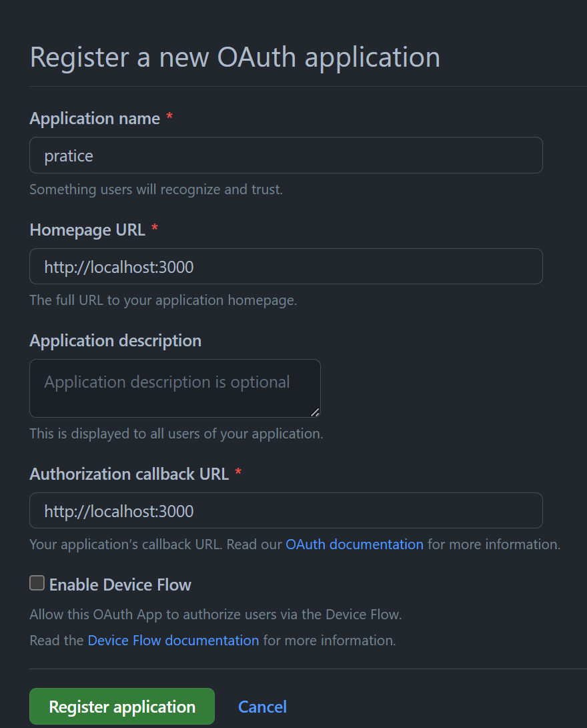Image resolution: width=587 pixels, height=728 pixels.
Task: Click the description textarea resize handle
Action: (315, 412)
